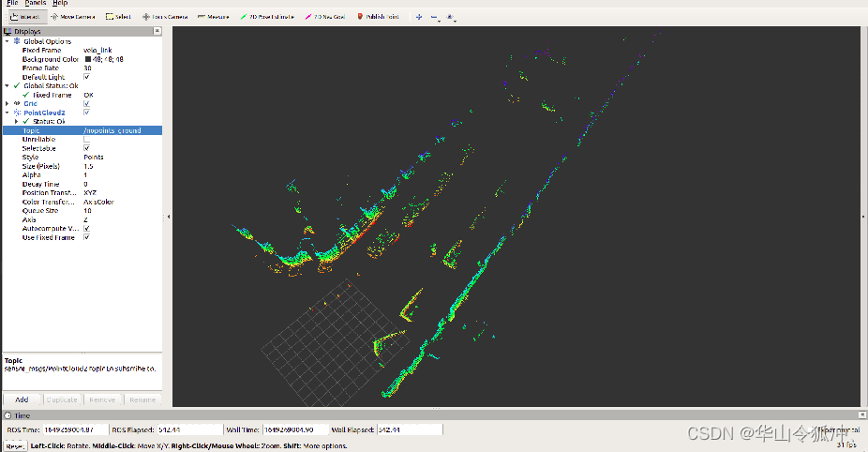Click the Background Color swatch
Image resolution: width=868 pixels, height=452 pixels.
click(x=88, y=59)
